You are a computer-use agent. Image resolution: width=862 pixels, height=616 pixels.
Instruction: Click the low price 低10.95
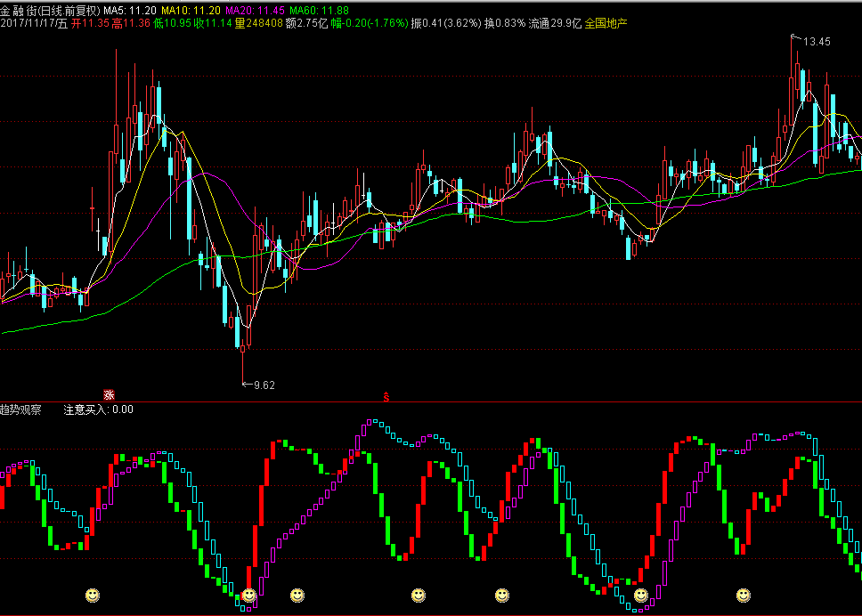pyautogui.click(x=172, y=23)
